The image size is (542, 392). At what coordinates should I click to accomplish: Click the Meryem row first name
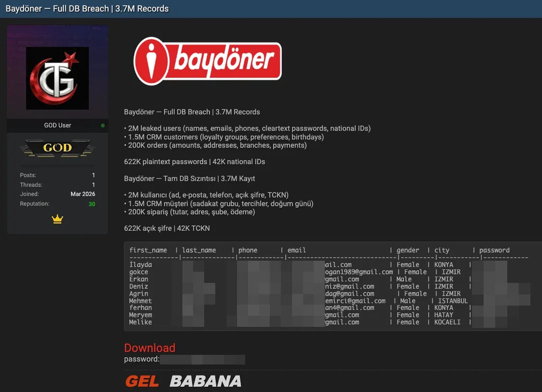tap(140, 315)
